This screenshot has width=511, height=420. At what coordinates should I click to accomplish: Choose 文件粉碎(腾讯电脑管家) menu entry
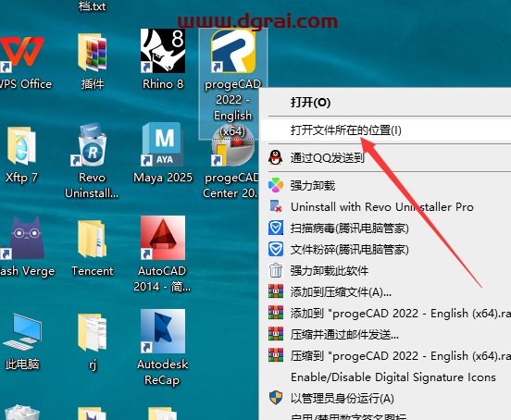point(386,250)
